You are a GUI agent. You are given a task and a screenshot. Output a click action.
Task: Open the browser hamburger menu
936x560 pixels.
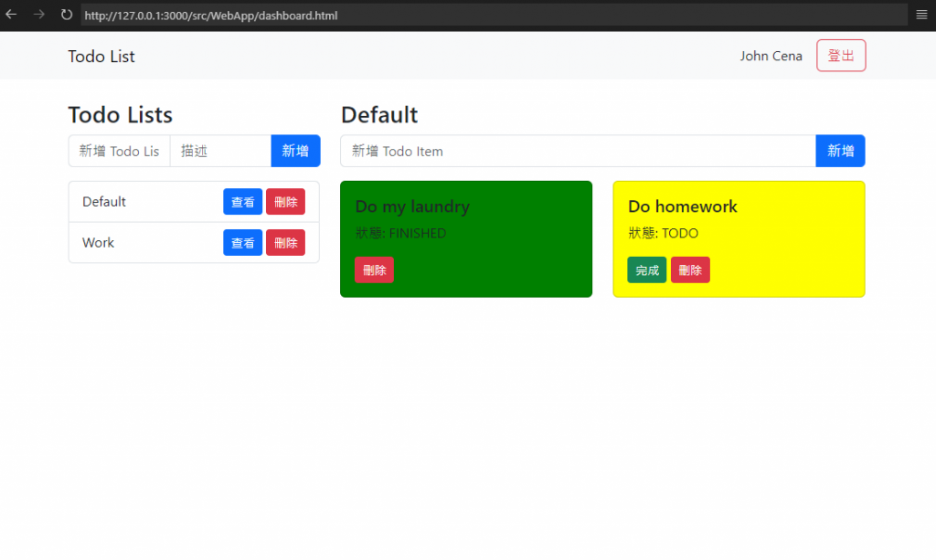tap(921, 15)
